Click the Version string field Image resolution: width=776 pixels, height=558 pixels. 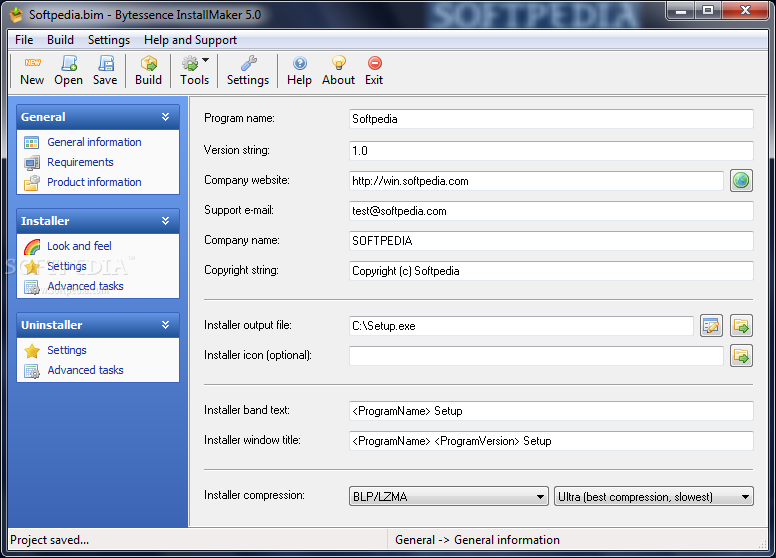pyautogui.click(x=551, y=150)
